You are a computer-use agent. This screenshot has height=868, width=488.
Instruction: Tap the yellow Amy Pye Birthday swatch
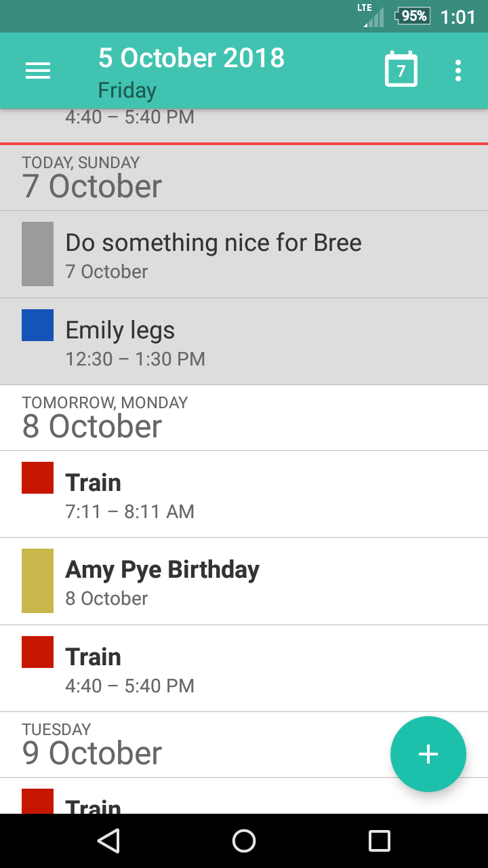(x=37, y=580)
